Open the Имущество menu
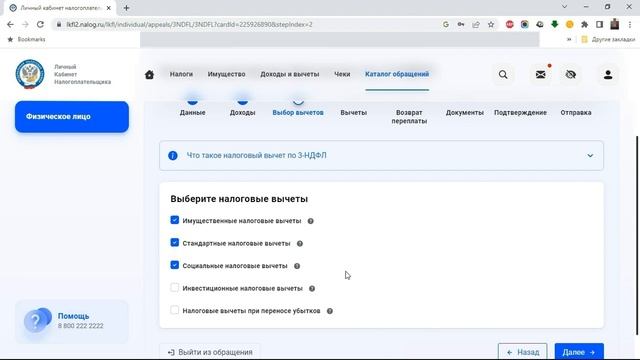The width and height of the screenshot is (640, 360). 227,74
